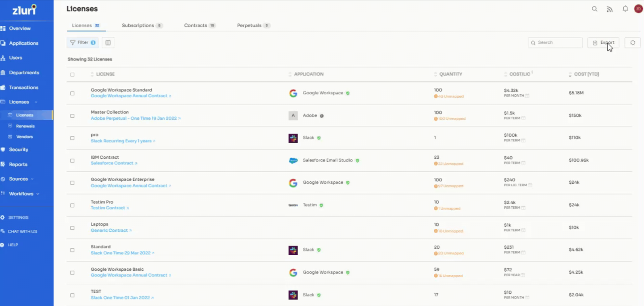Viewport: 644px width, 306px height.
Task: Collapse the Licenses sidebar section
Action: (x=36, y=102)
